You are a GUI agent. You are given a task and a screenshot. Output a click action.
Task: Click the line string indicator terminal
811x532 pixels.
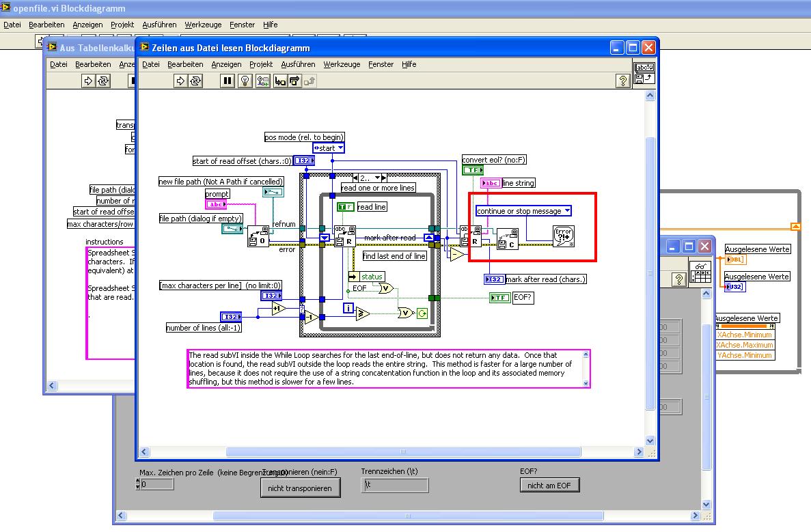pos(491,183)
